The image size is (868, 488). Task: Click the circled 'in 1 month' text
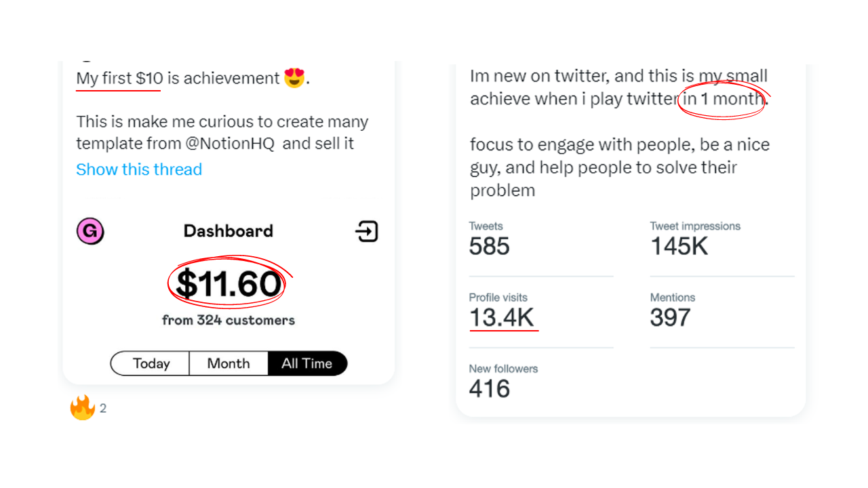pos(723,99)
